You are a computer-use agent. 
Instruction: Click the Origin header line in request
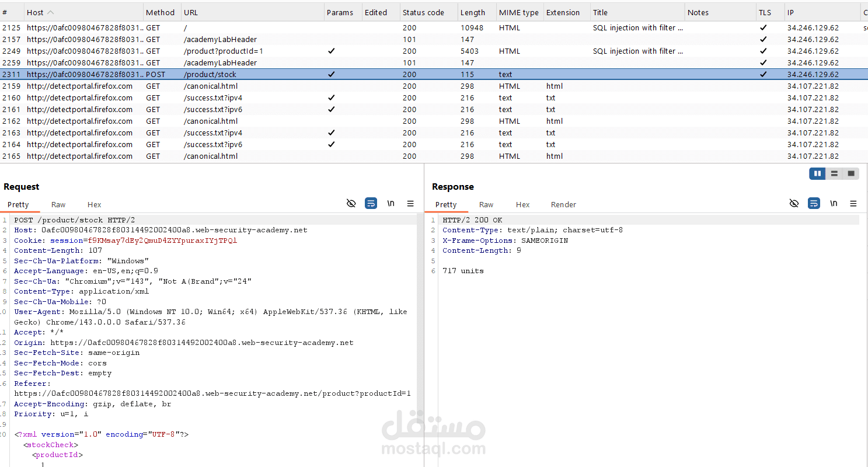pyautogui.click(x=184, y=343)
